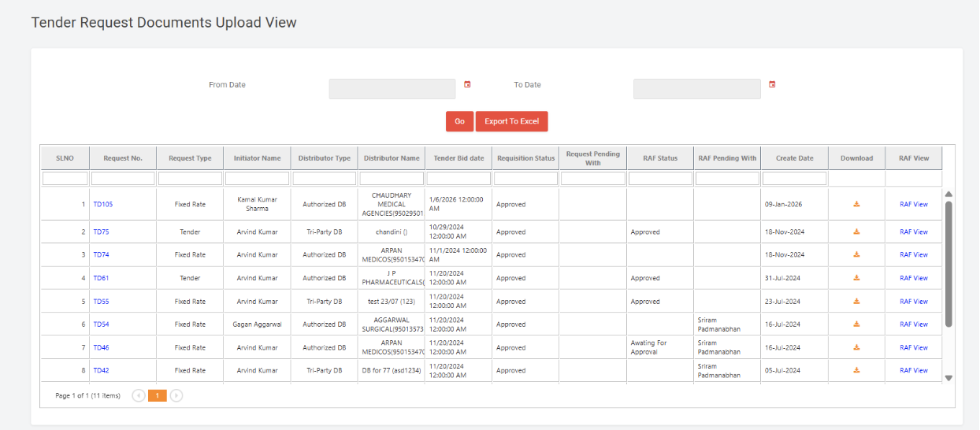Select page 1 in pagination
The width and height of the screenshot is (980, 430).
pyautogui.click(x=157, y=395)
